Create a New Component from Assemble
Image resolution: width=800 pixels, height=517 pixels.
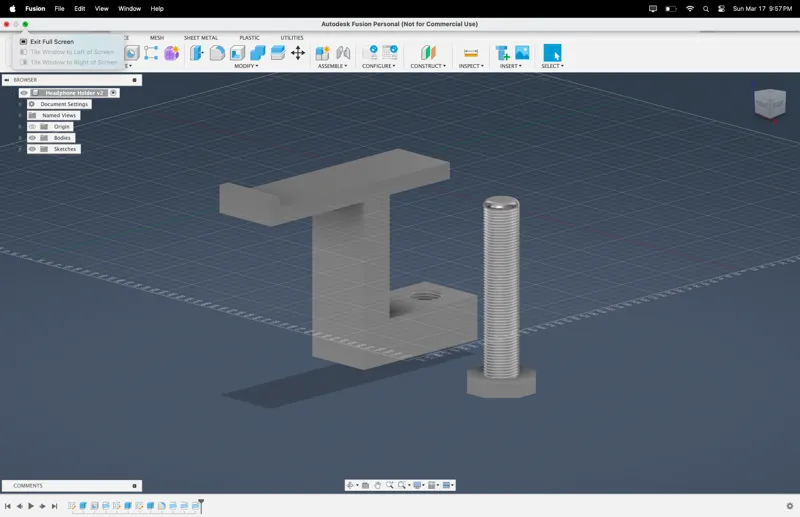click(x=322, y=53)
